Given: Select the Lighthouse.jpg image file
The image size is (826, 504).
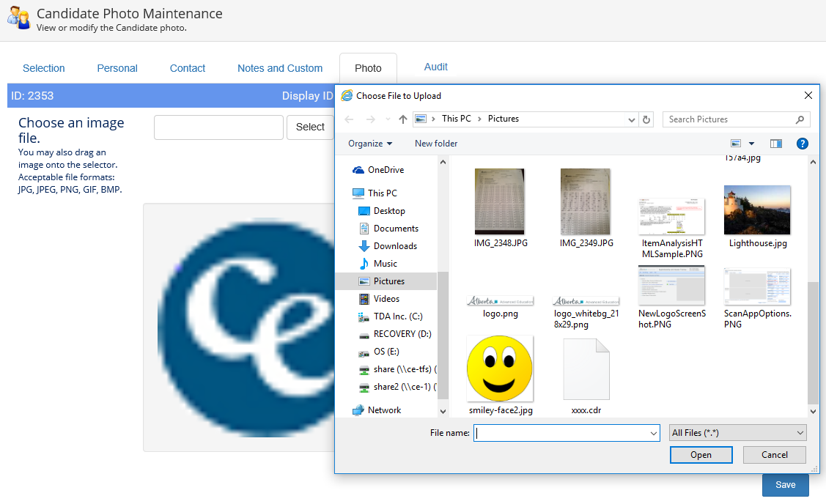Looking at the screenshot, I should [757, 210].
